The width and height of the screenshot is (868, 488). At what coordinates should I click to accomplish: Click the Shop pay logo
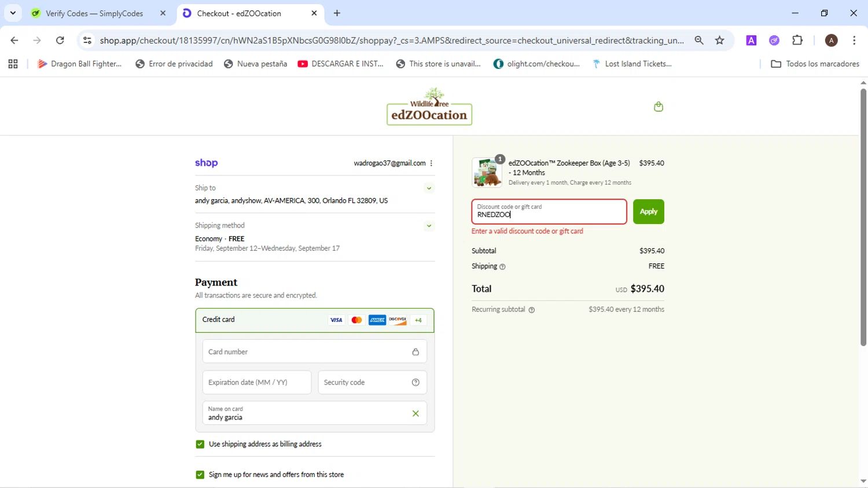[x=206, y=163]
